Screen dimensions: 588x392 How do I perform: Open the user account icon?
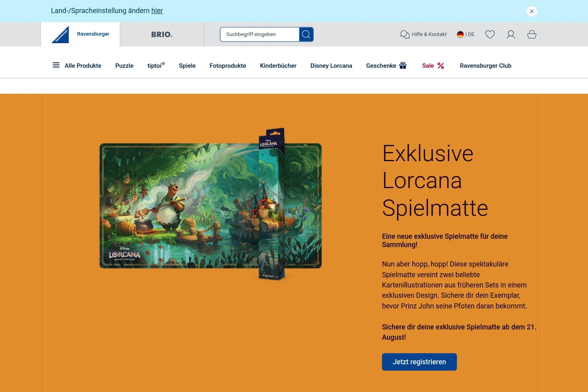pos(511,34)
